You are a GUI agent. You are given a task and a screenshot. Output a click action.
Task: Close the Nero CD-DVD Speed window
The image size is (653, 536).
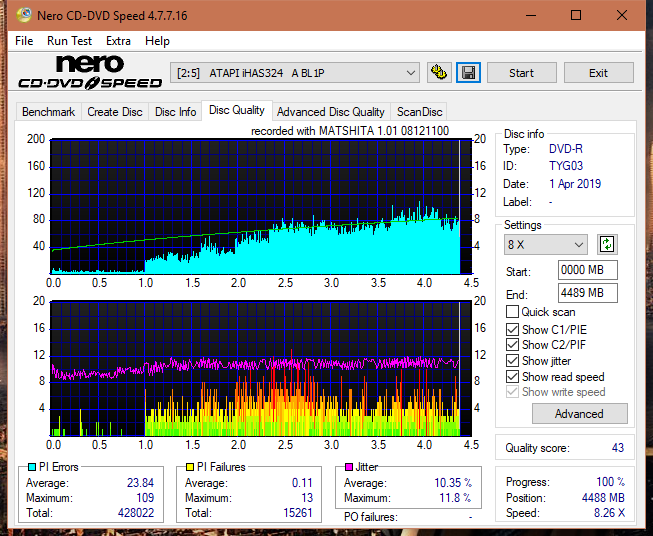[x=622, y=15]
